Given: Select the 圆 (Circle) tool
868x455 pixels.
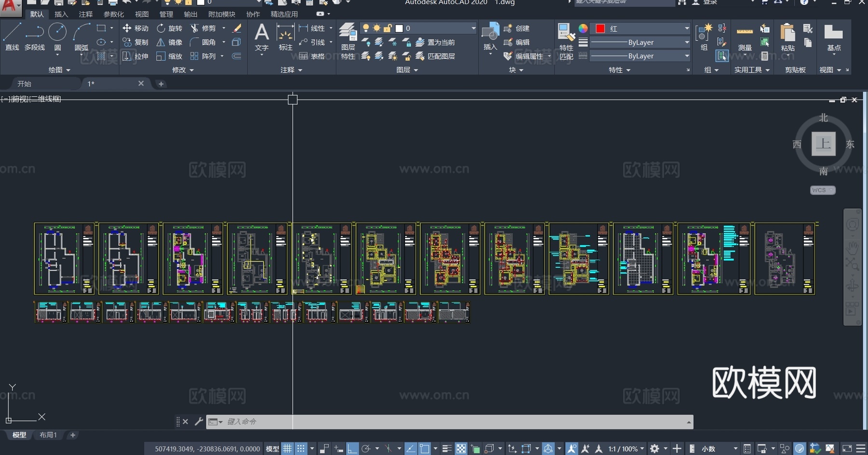Looking at the screenshot, I should (57, 36).
